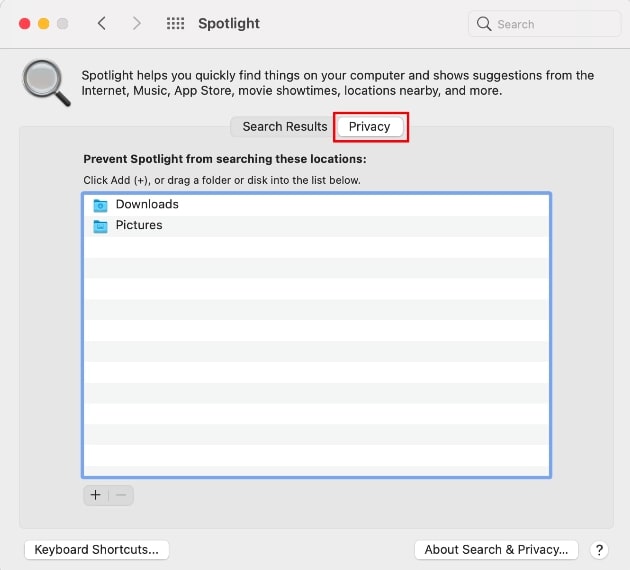The width and height of the screenshot is (630, 570).
Task: Click the large Spotlight magnifying glass icon
Action: (x=47, y=83)
